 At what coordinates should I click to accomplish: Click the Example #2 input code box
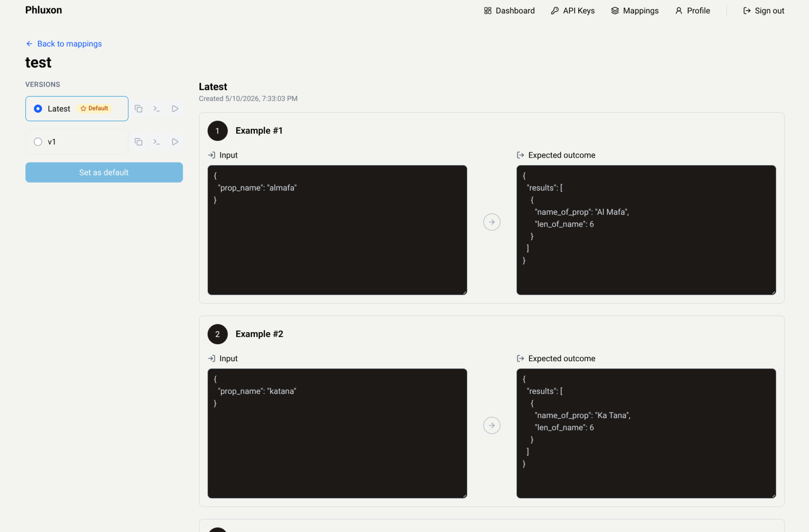click(x=337, y=433)
